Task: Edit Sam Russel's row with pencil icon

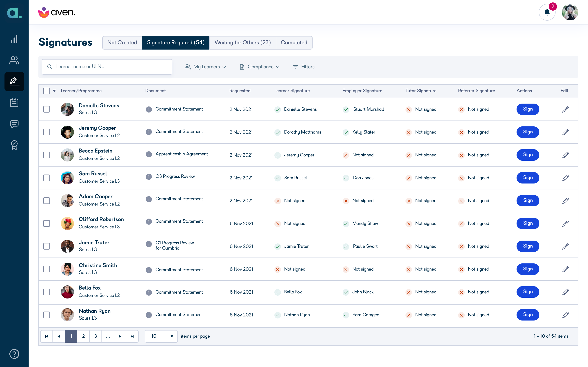Action: click(x=565, y=178)
